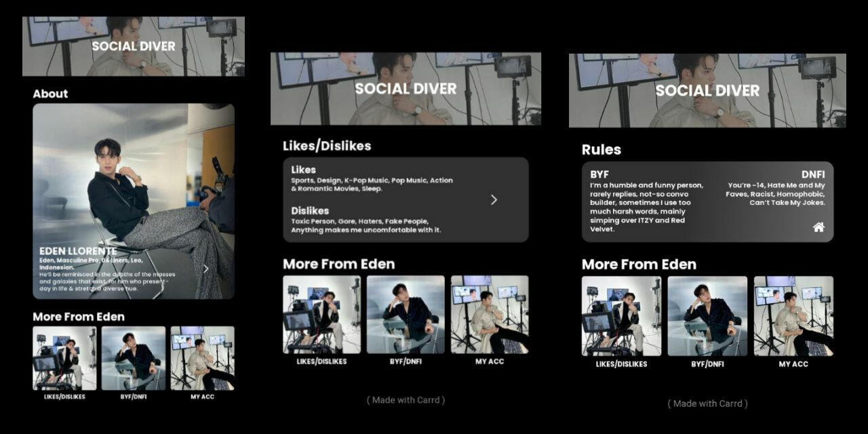Select the My Acc thumbnail in the Likes/Dislikes panel
The height and width of the screenshot is (434, 868).
(490, 314)
